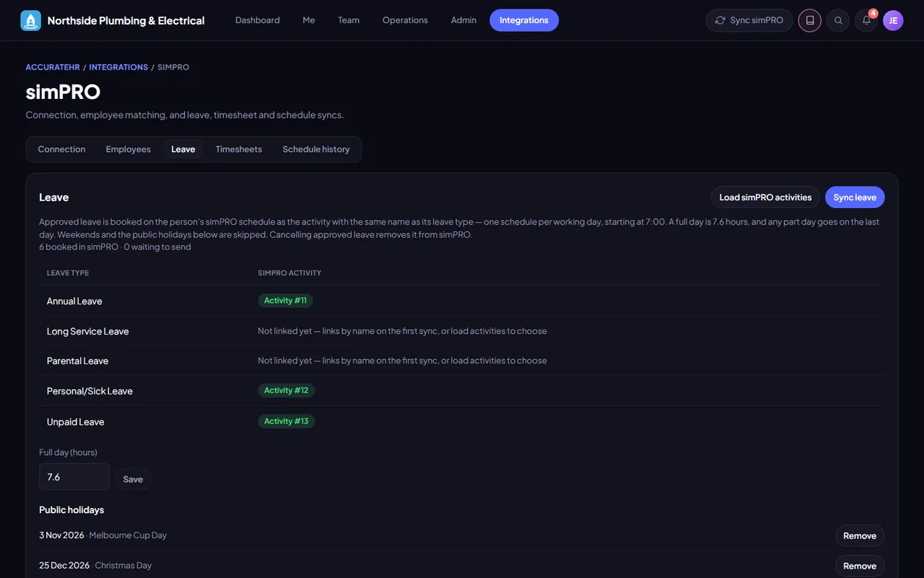Select the Long Service Leave row label
Screen dimensions: 924x578
[88, 332]
